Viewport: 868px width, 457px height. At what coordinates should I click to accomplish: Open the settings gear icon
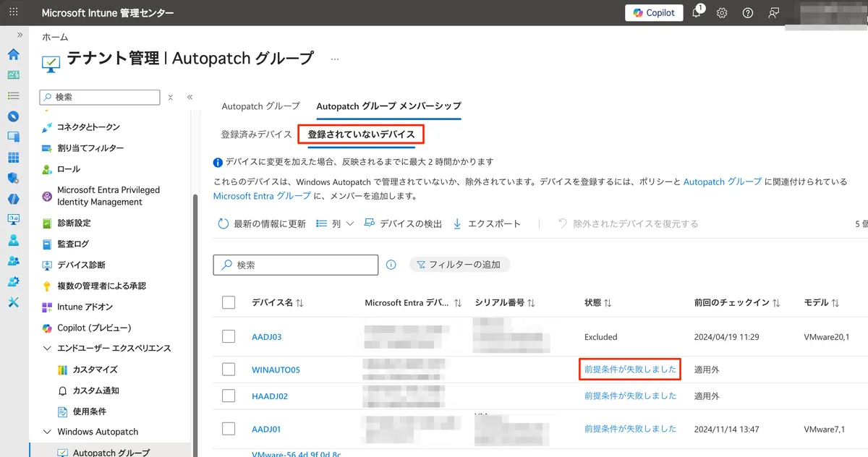[x=722, y=13]
